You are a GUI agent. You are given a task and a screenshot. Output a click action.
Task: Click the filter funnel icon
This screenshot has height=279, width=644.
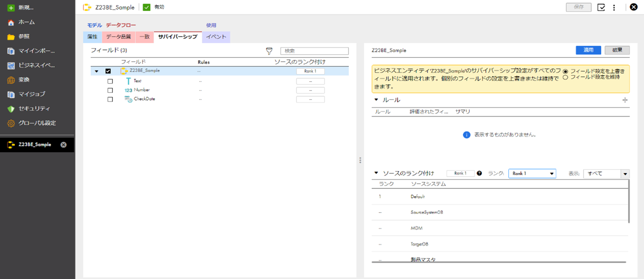[x=269, y=51]
